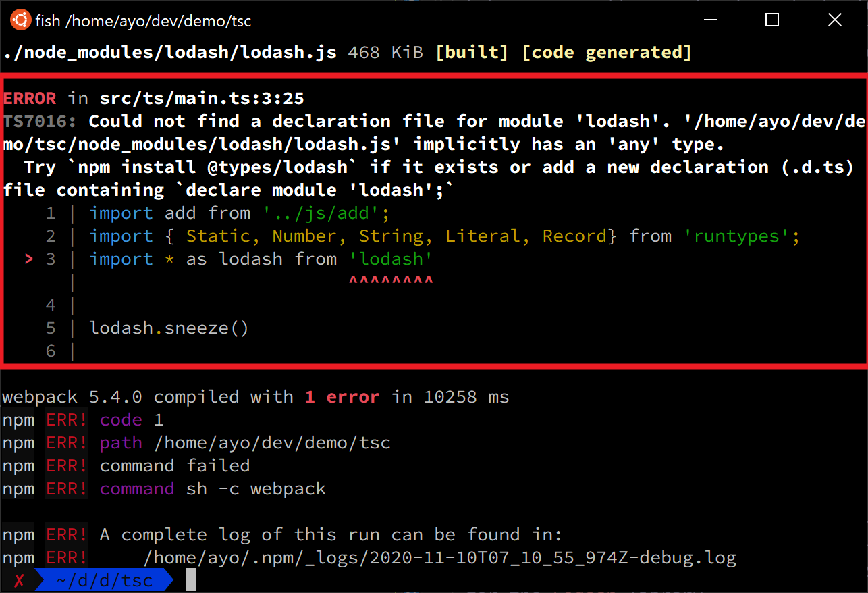The height and width of the screenshot is (593, 868).
Task: Click the terminal cursor block at the prompt
Action: pos(191,579)
